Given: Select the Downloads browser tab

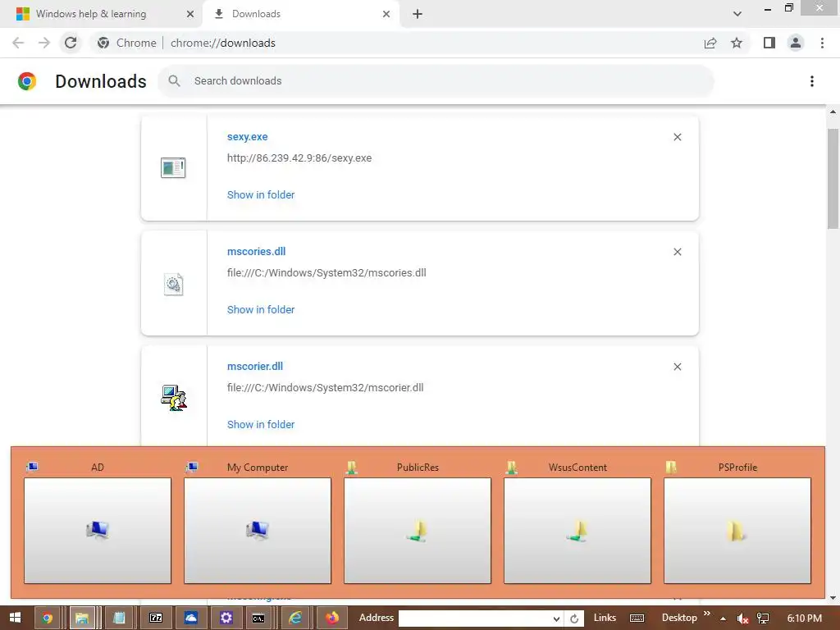Looking at the screenshot, I should click(x=300, y=14).
